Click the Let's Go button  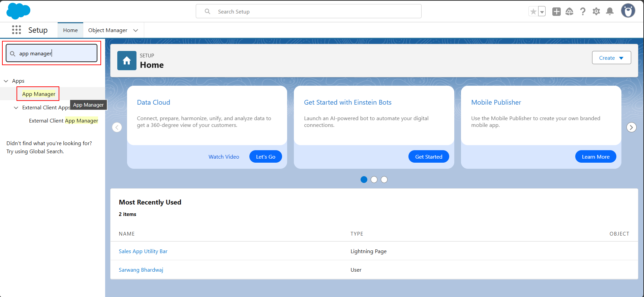click(x=266, y=157)
